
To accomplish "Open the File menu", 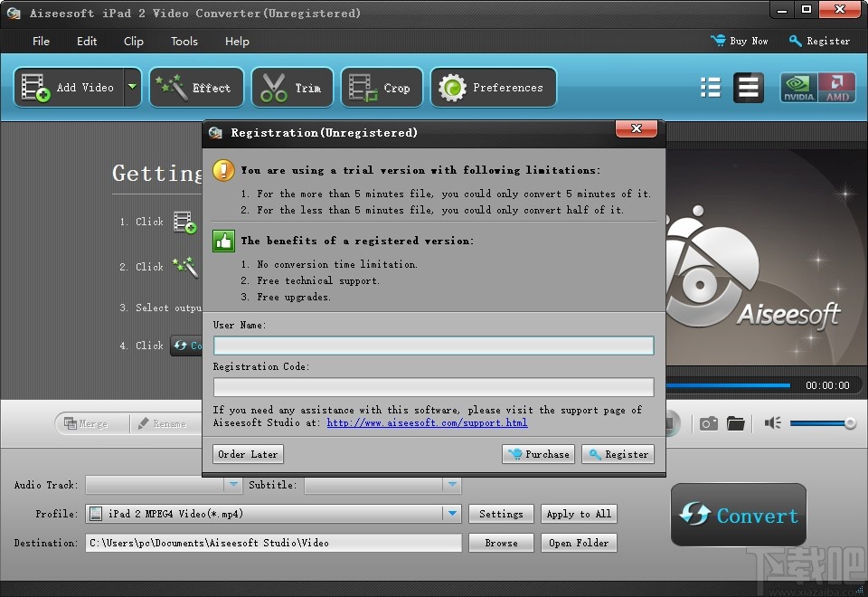I will 41,42.
